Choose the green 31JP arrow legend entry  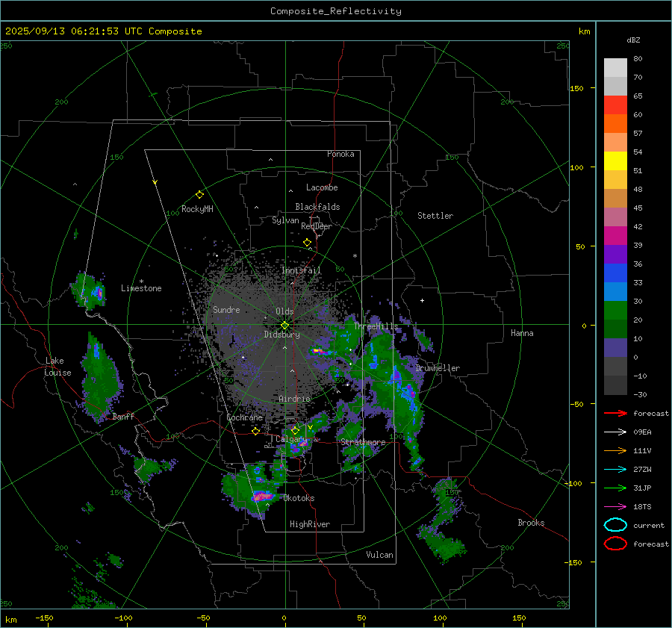(x=615, y=488)
